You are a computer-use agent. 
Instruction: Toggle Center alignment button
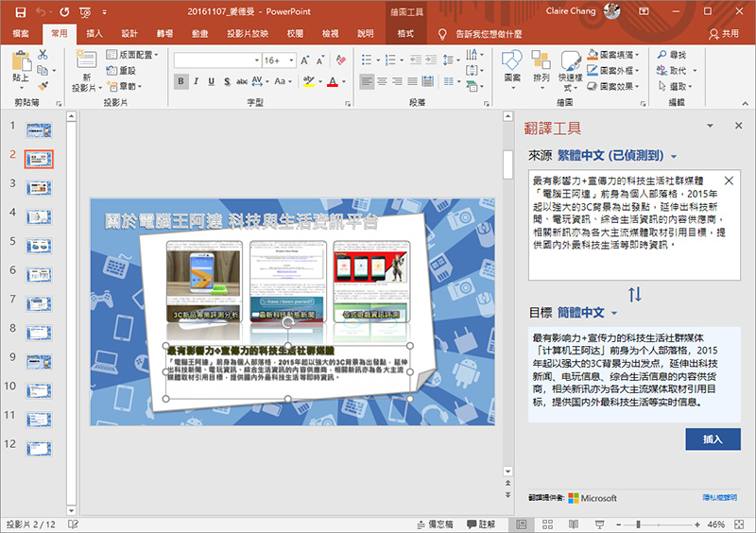tap(382, 81)
